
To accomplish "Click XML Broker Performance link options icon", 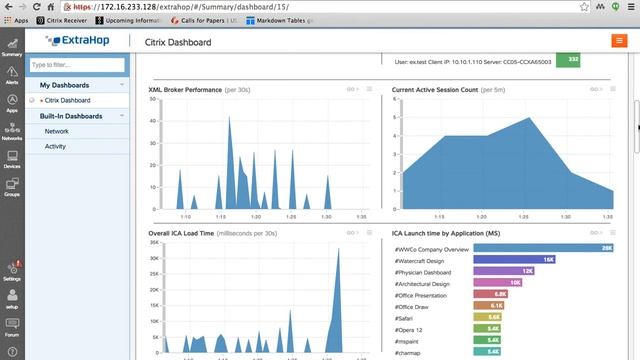I will [x=352, y=89].
